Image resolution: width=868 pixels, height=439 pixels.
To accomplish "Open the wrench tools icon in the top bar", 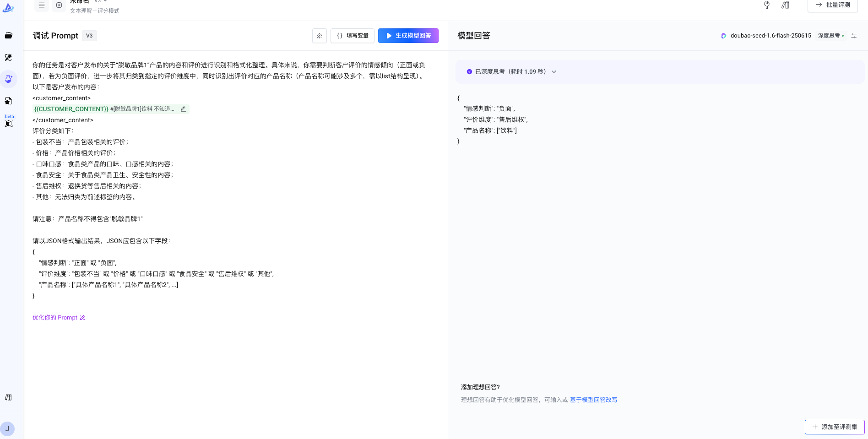I will click(x=767, y=5).
